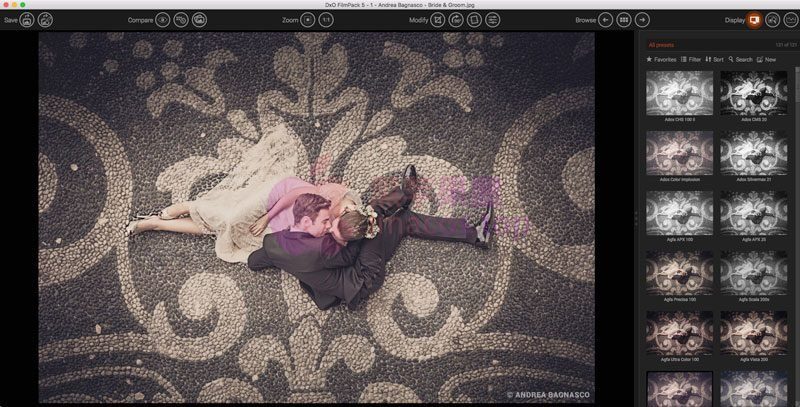This screenshot has height=407, width=800.
Task: Apply the Adox CHS 100 II preset
Action: [x=680, y=93]
